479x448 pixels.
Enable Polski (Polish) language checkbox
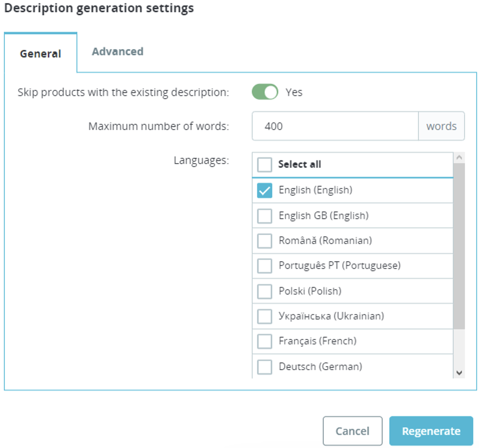265,291
